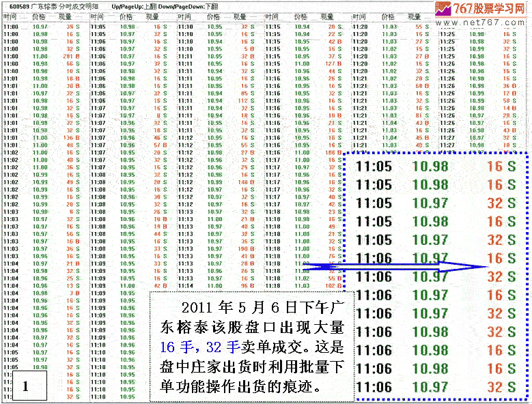Click the Down/PageDown:下翻 page down control
This screenshot has width=532, height=404.
click(x=191, y=6)
